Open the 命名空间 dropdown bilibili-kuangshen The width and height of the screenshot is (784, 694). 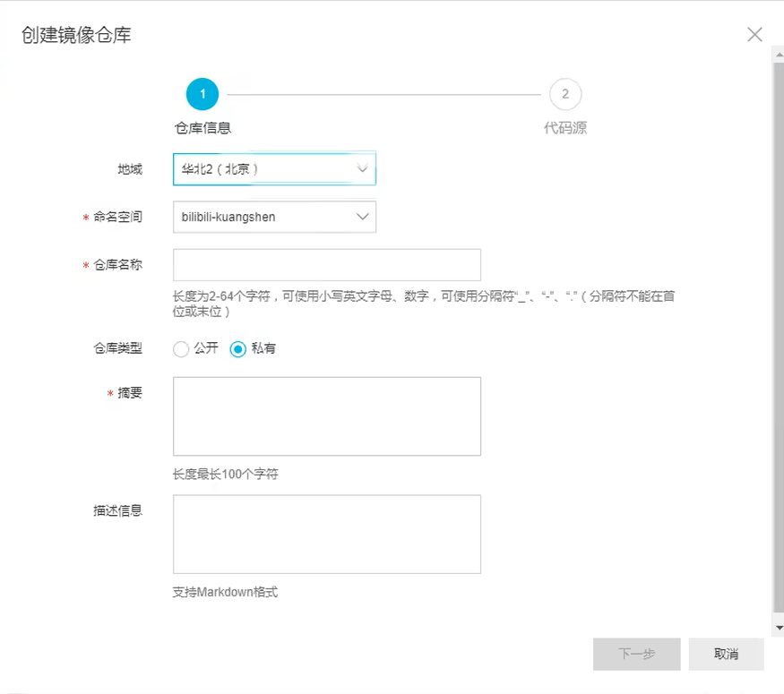[x=274, y=217]
